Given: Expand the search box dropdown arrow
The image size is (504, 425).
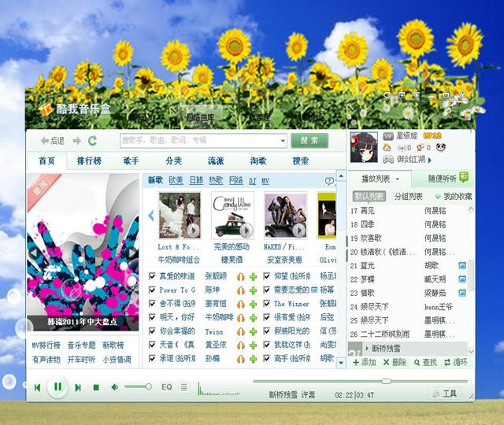Looking at the screenshot, I should coord(282,141).
